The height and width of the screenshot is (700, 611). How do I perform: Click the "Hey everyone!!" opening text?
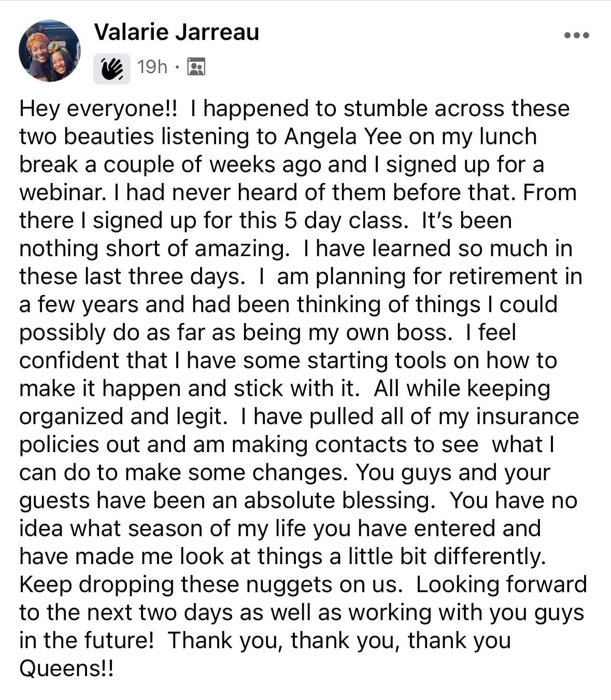pyautogui.click(x=98, y=109)
